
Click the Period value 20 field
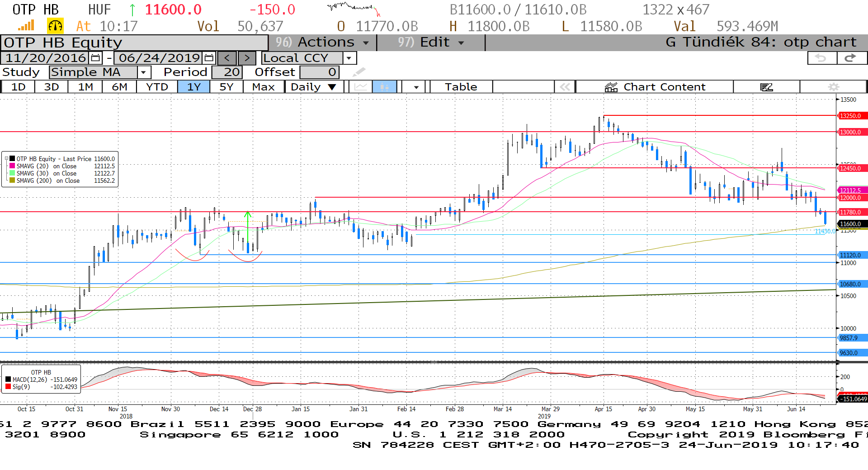227,72
